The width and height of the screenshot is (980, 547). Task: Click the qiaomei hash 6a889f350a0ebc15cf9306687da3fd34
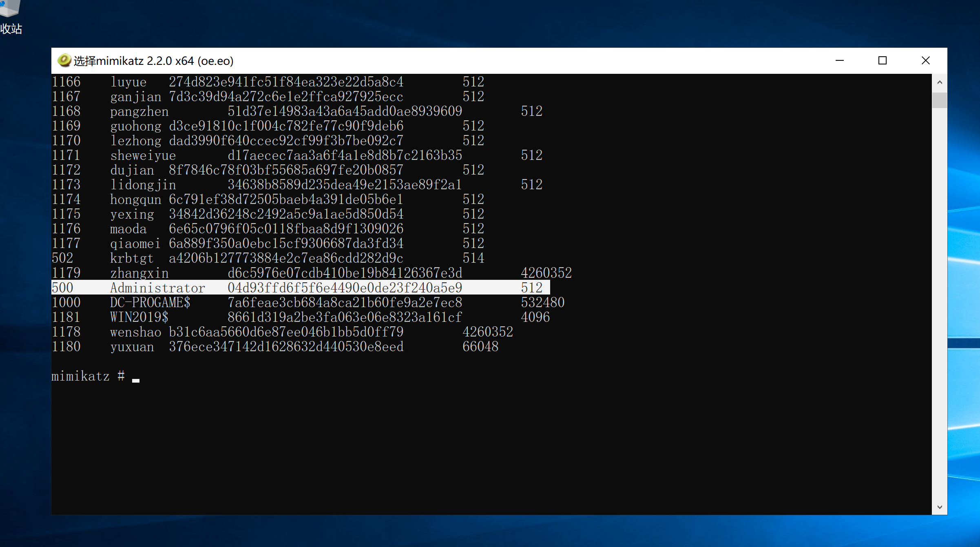point(286,244)
